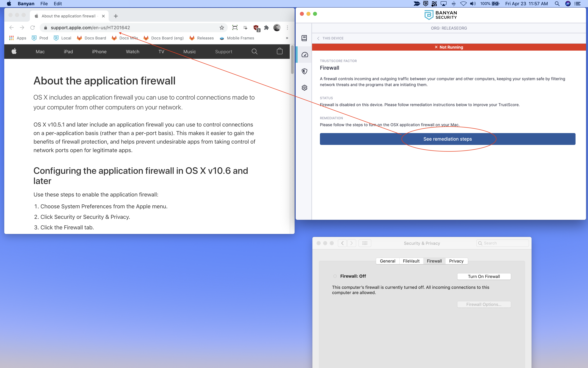Open the Banyan sidebar document list icon
The width and height of the screenshot is (588, 368).
[304, 38]
